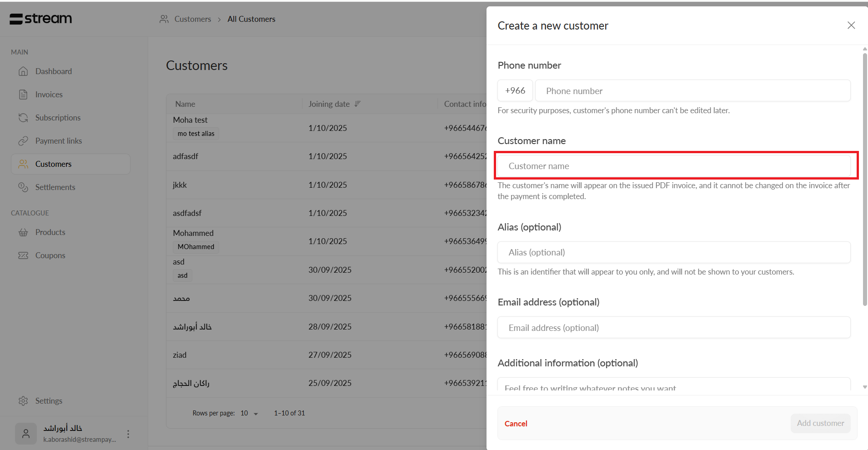
Task: Click the Products basket icon
Action: coord(23,232)
